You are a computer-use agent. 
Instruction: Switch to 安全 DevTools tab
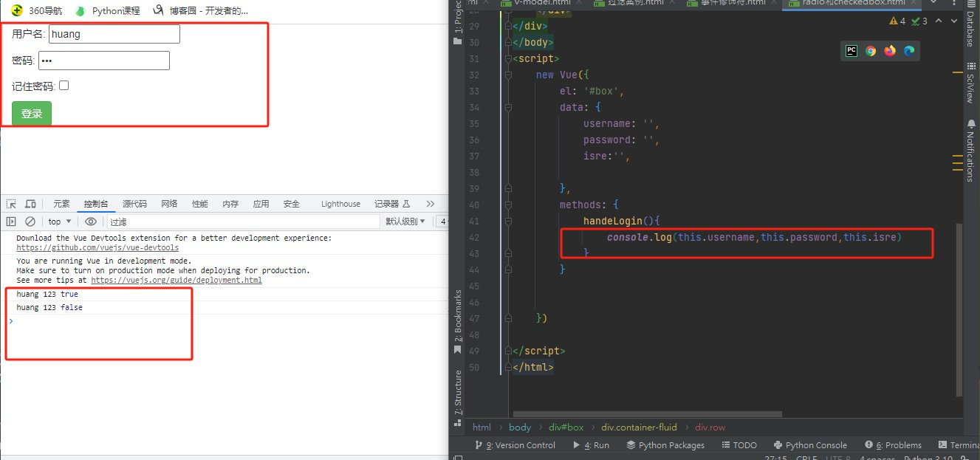pyautogui.click(x=291, y=204)
